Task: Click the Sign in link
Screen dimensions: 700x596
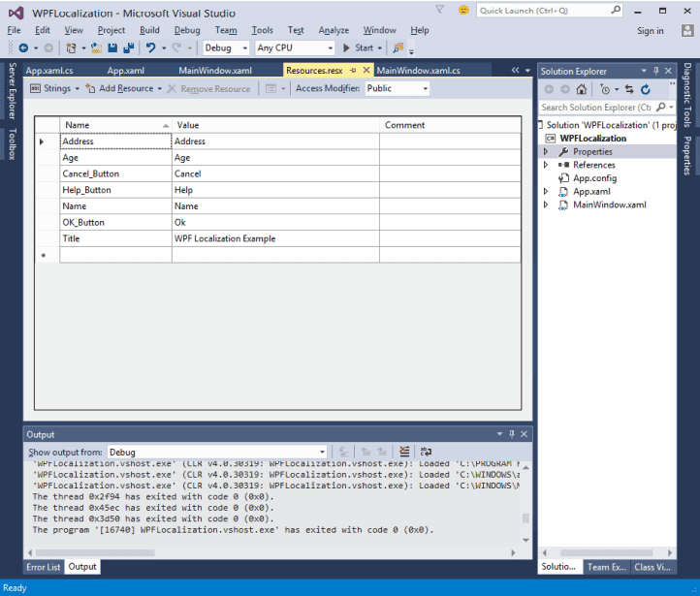Action: 650,31
